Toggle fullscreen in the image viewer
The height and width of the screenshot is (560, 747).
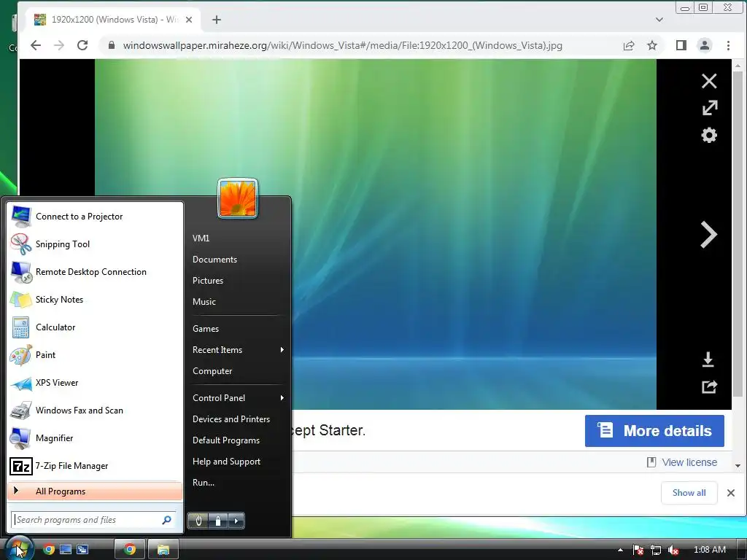coord(709,108)
